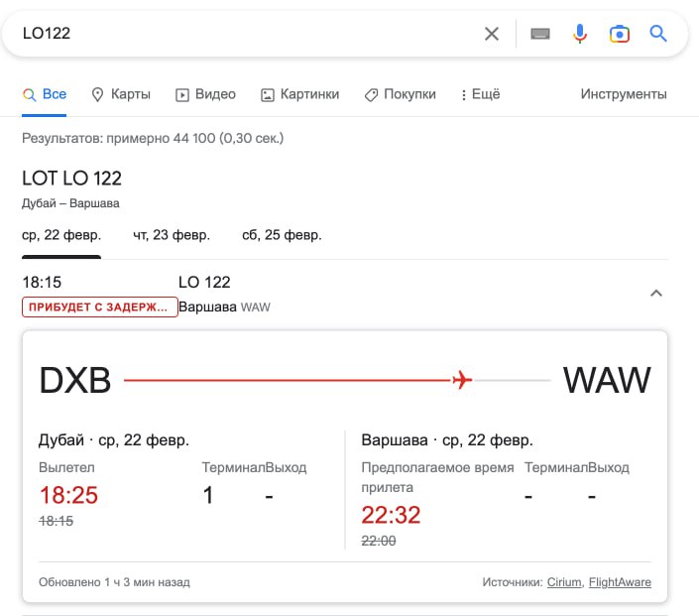Switch to the Покупки tab
Screen dimensions: 699x616
pos(400,94)
